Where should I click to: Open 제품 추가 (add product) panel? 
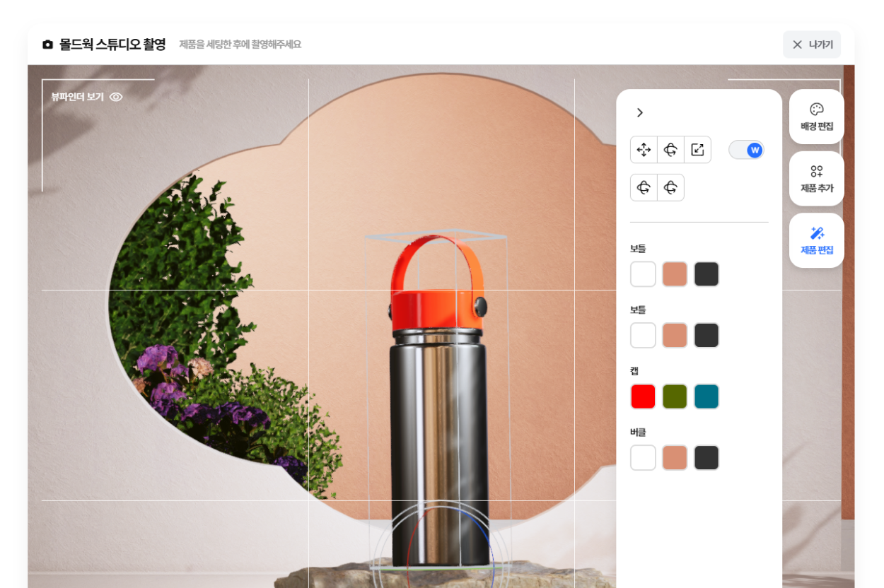click(x=816, y=179)
